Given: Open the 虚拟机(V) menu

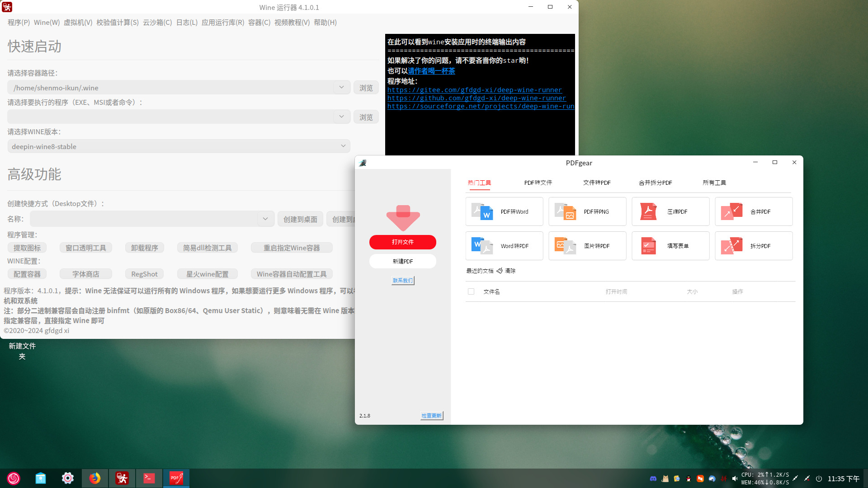Looking at the screenshot, I should (78, 23).
